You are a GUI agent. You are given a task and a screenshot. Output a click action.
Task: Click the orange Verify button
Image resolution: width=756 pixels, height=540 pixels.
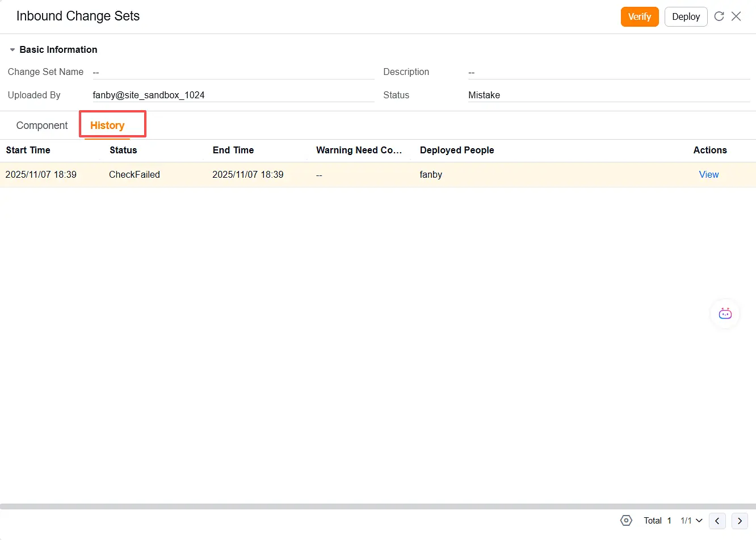coord(640,16)
